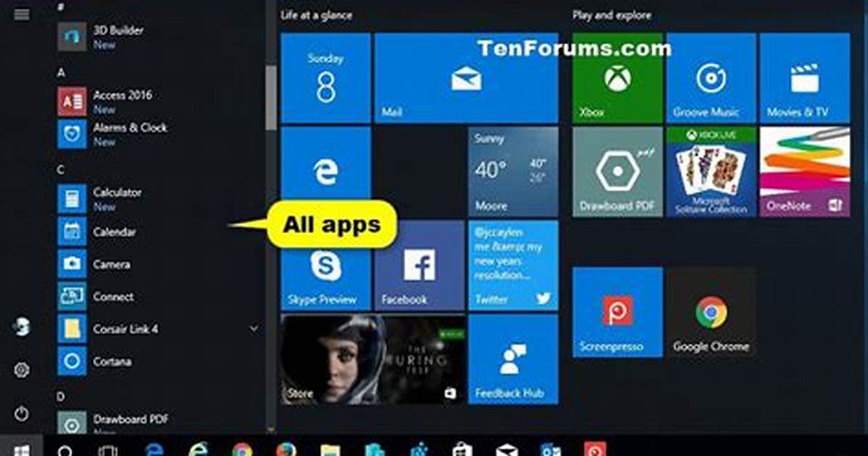Jump using the letter A header
Screen dimensions: 868x456
(62, 73)
